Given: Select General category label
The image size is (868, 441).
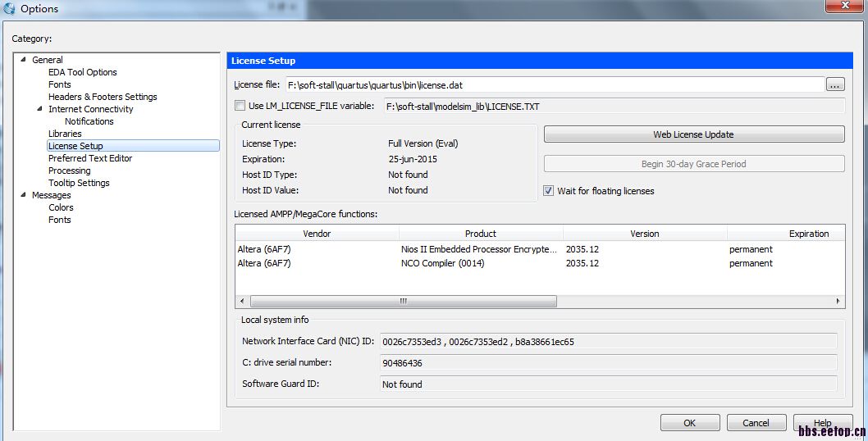Looking at the screenshot, I should click(x=47, y=60).
